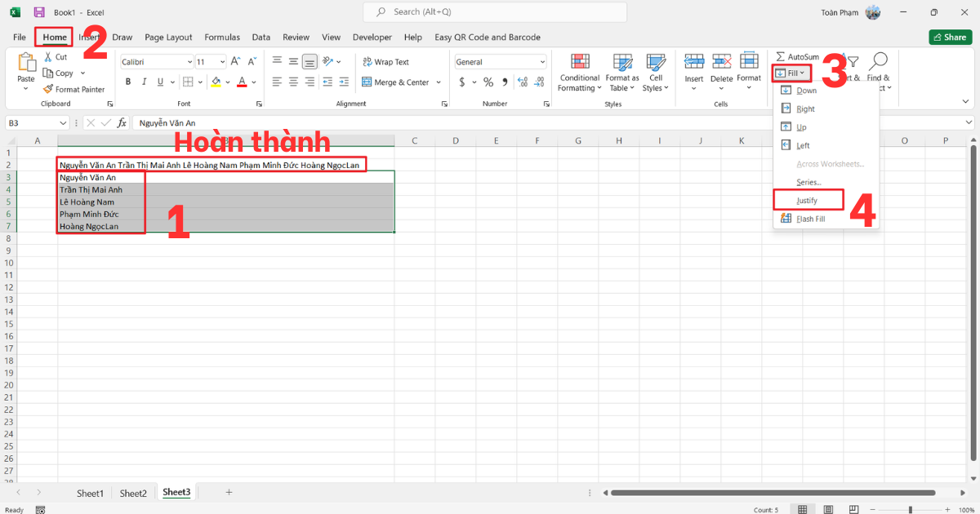Click the Increase Indent icon
Viewport: 980px width, 514px height.
point(345,82)
